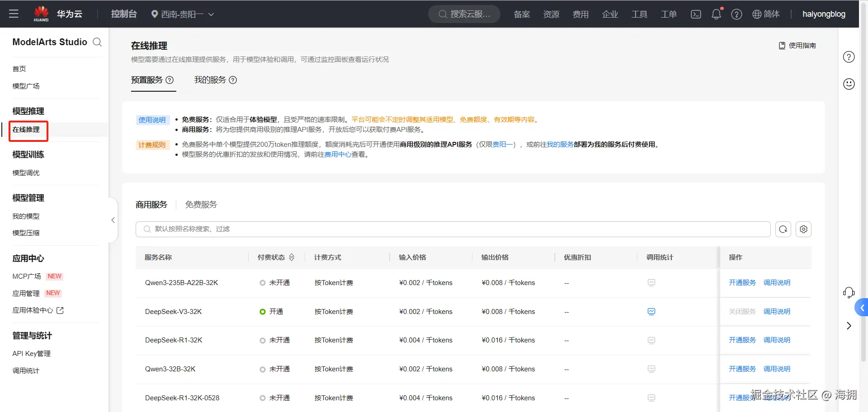Open the hamburger navigation menu

(x=14, y=14)
